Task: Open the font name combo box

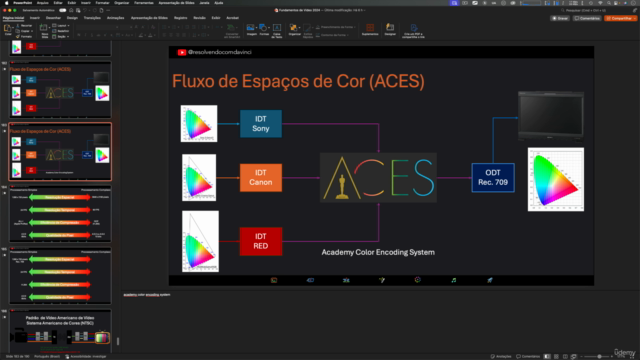Action: 97,27
